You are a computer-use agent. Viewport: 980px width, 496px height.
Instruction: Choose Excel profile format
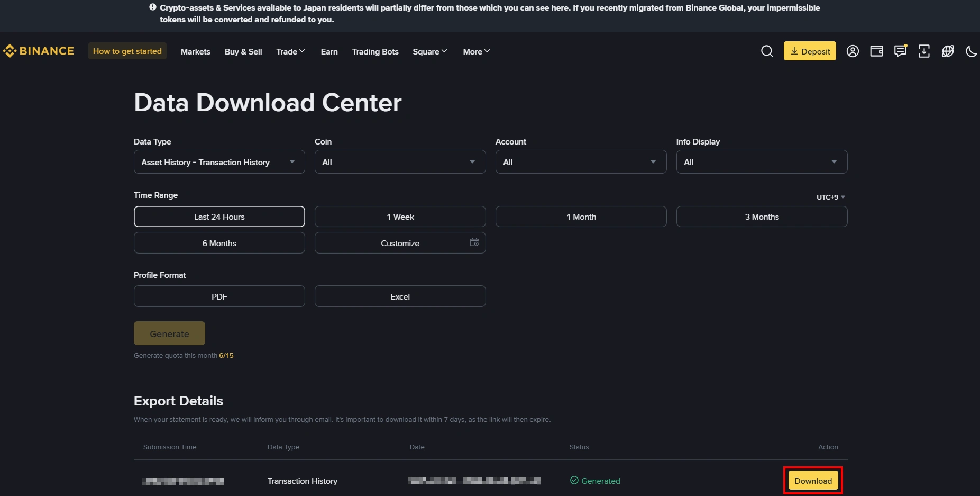pos(400,296)
